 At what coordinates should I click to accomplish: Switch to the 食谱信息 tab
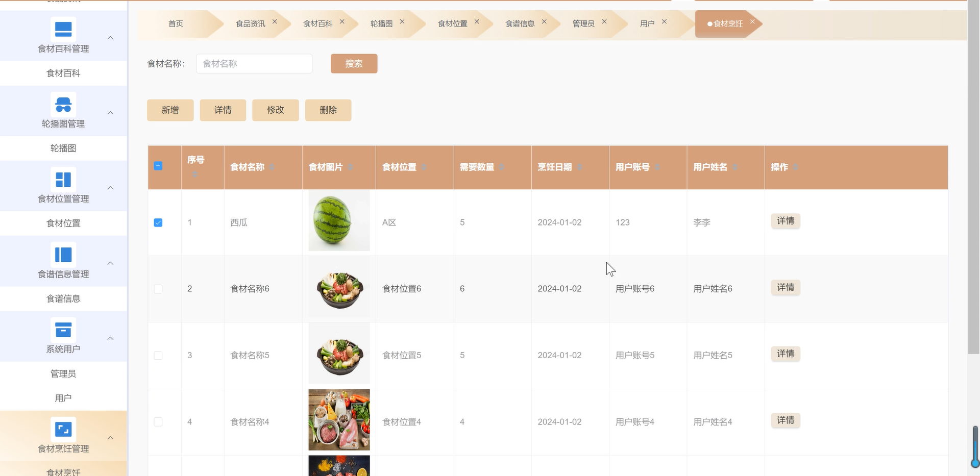click(520, 23)
